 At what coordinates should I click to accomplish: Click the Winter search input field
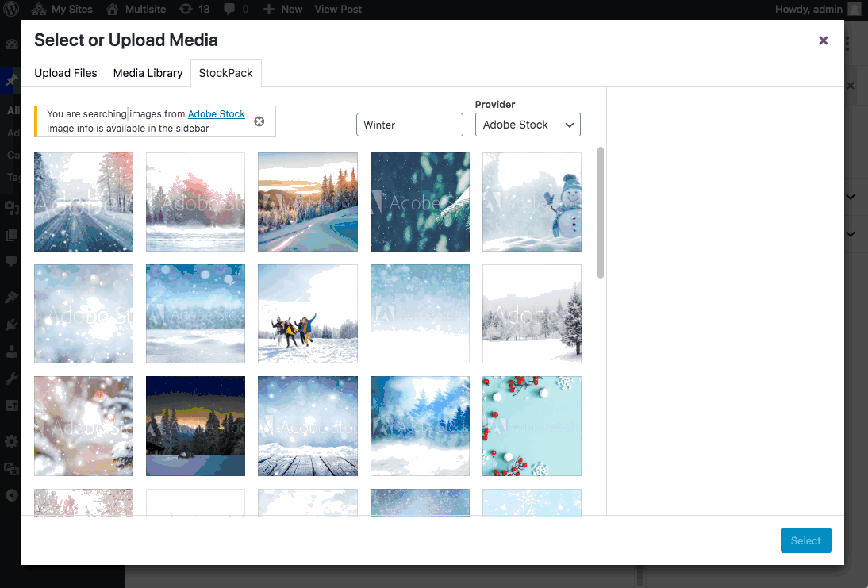pyautogui.click(x=409, y=125)
